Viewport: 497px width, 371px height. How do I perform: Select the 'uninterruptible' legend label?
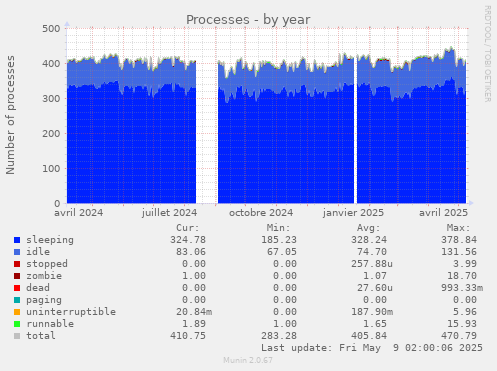71,312
